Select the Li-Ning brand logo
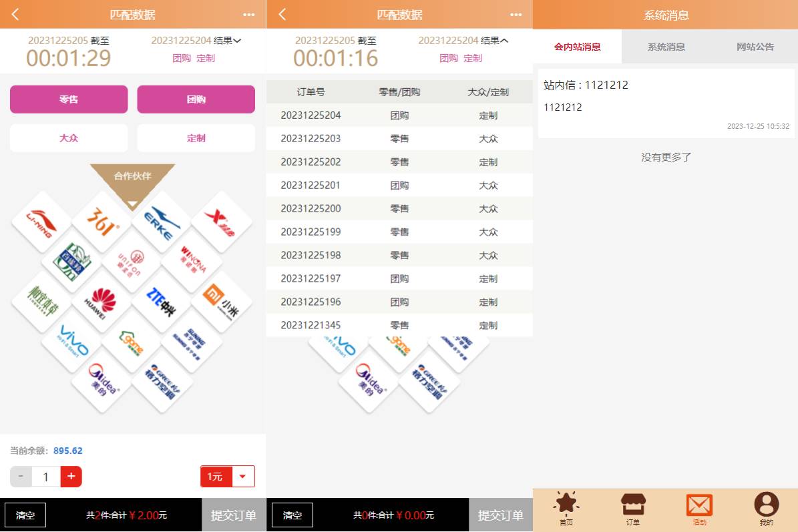This screenshot has height=532, width=798. coord(41,222)
